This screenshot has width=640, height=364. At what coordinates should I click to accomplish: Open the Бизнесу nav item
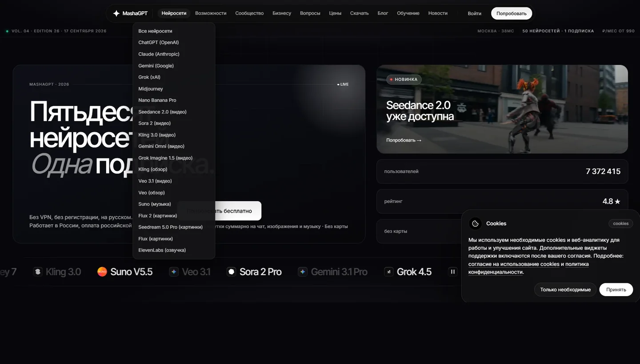click(282, 13)
